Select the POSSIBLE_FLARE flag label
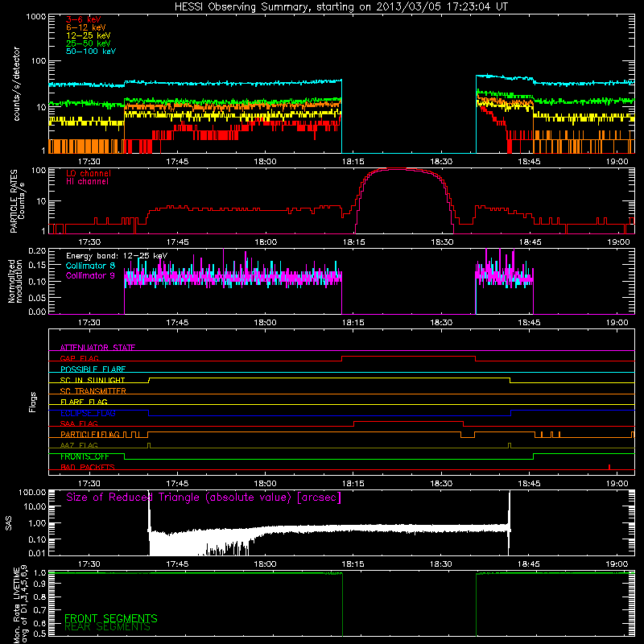 click(93, 369)
